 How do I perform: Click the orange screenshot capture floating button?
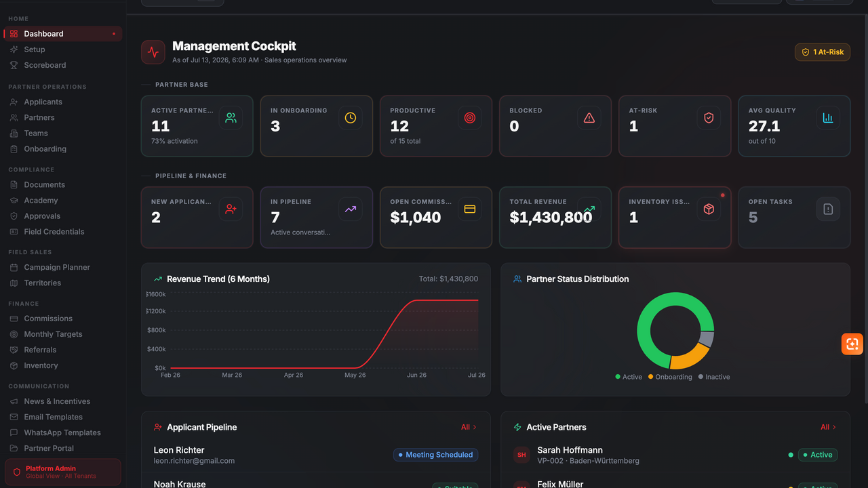[x=852, y=344]
